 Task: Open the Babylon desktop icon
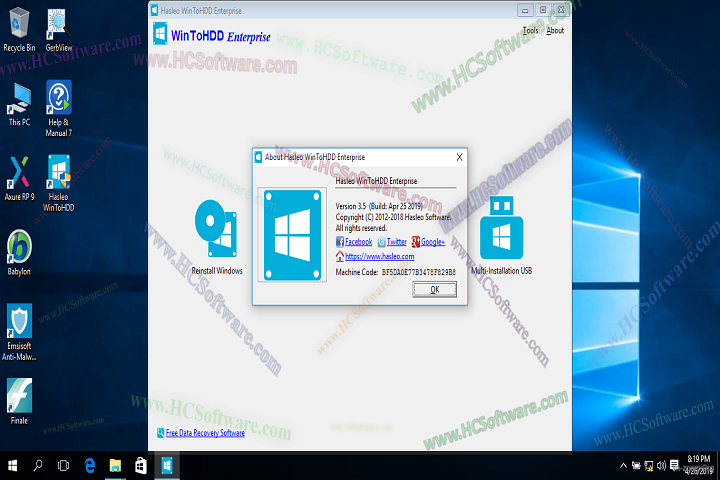point(19,253)
